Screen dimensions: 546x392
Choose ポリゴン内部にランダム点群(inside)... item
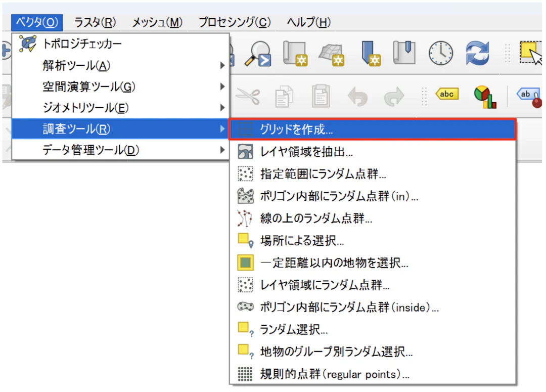click(372, 308)
